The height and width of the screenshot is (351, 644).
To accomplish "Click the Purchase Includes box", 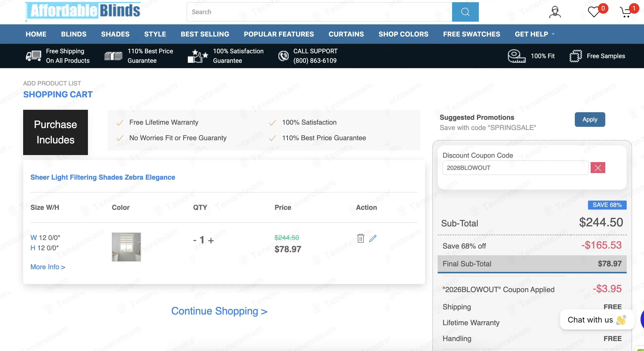I will point(56,132).
